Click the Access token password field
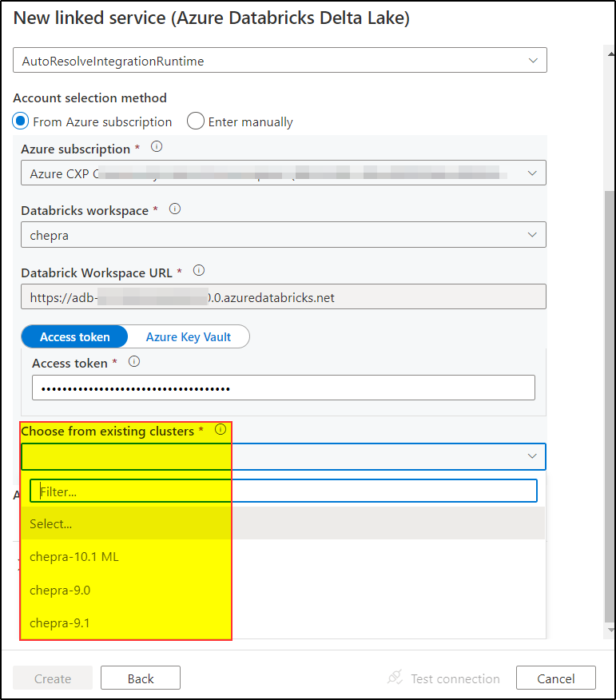 (284, 388)
